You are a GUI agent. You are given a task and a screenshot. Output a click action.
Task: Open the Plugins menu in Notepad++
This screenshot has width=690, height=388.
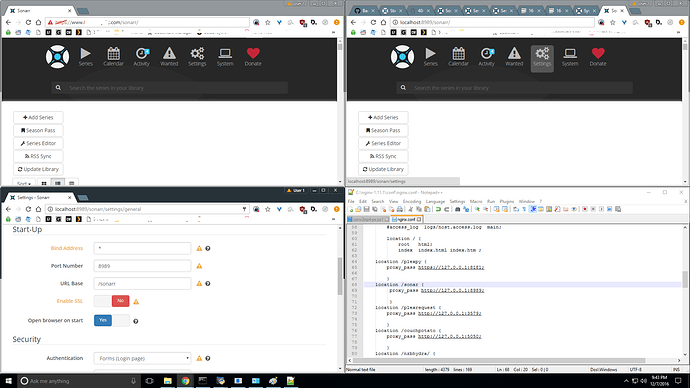506,201
